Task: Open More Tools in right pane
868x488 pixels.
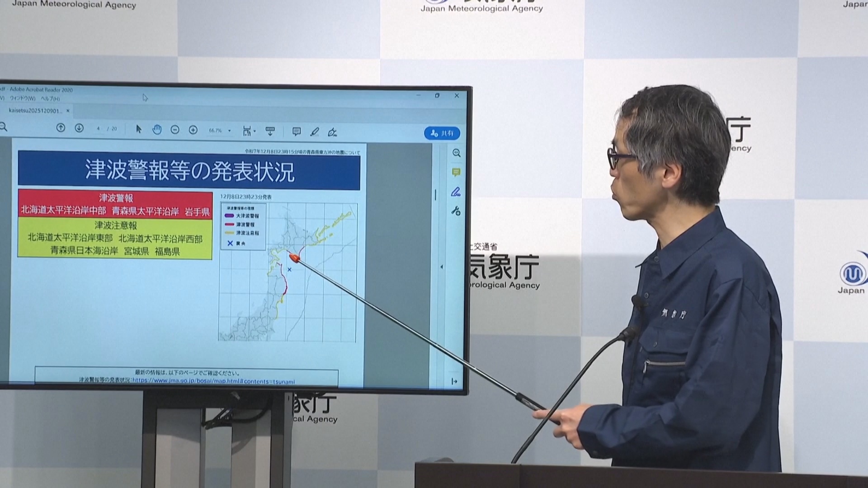Action: pos(456,211)
